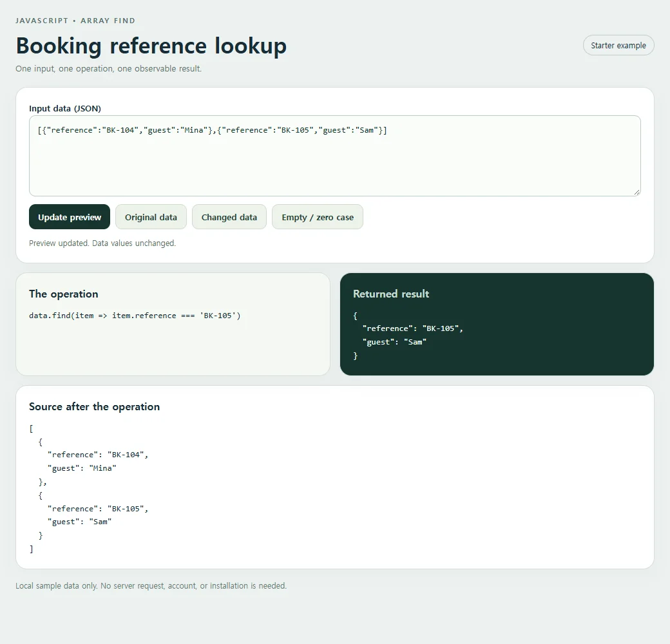670x644 pixels.
Task: Click '"reference": "BK-105",' in source output
Action: 98,509
